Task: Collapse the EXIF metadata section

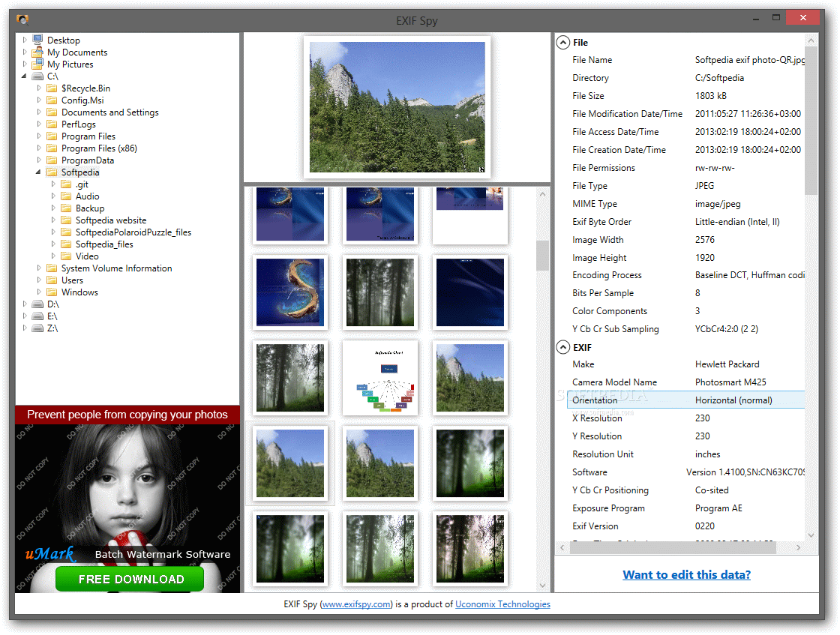Action: [563, 347]
